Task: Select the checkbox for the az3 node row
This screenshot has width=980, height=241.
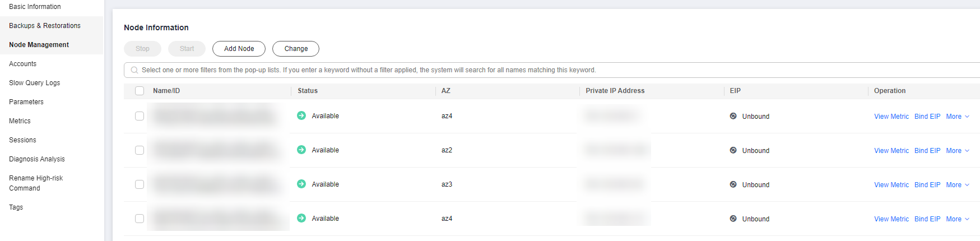Action: 140,184
